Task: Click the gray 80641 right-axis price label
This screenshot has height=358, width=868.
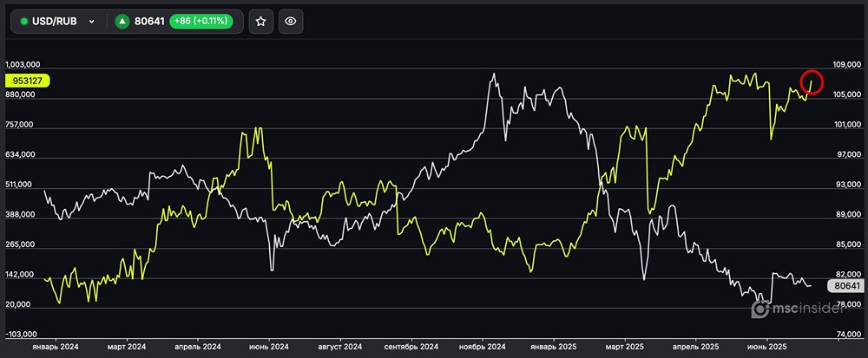Action: coord(845,285)
